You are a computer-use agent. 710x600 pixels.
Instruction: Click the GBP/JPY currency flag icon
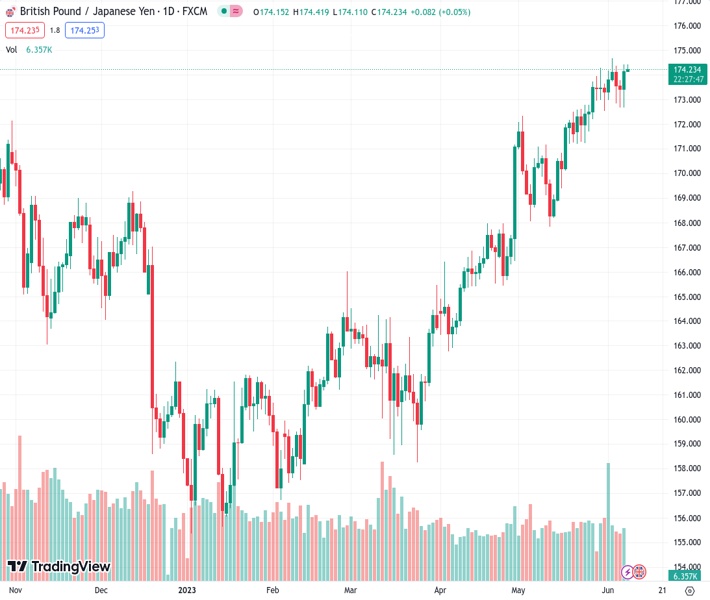pos(10,10)
